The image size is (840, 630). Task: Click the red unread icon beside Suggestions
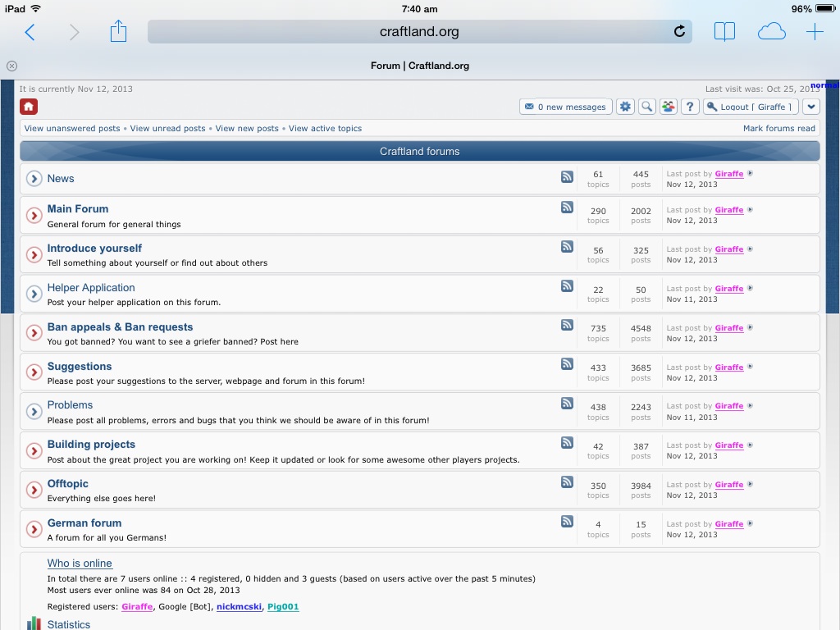34,372
